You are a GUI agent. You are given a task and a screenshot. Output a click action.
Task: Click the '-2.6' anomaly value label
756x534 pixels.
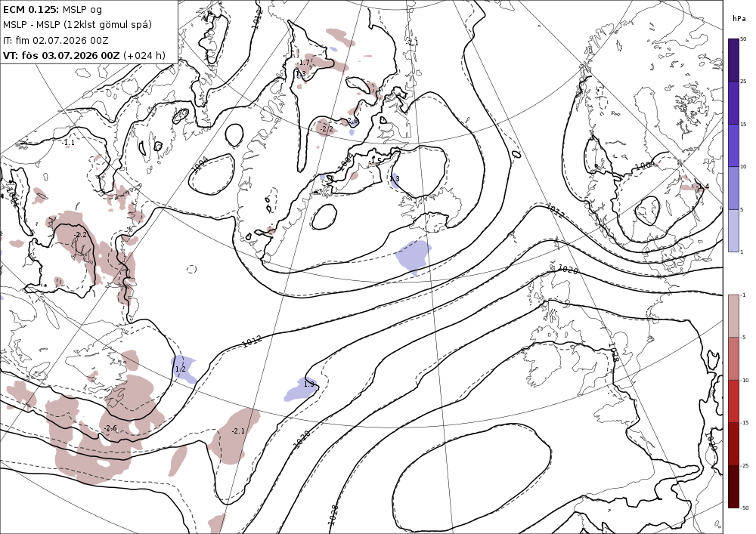pyautogui.click(x=110, y=428)
